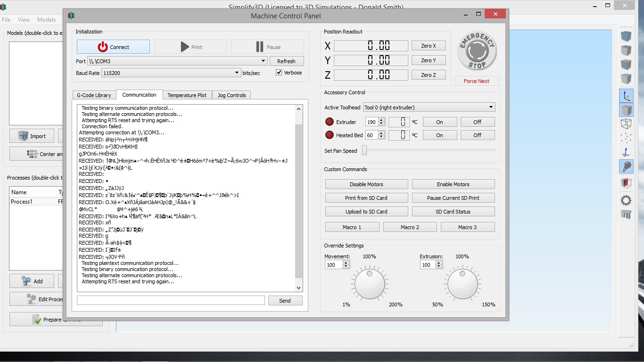Toggle the light bulb lighting icon
The height and width of the screenshot is (362, 644).
click(626, 166)
